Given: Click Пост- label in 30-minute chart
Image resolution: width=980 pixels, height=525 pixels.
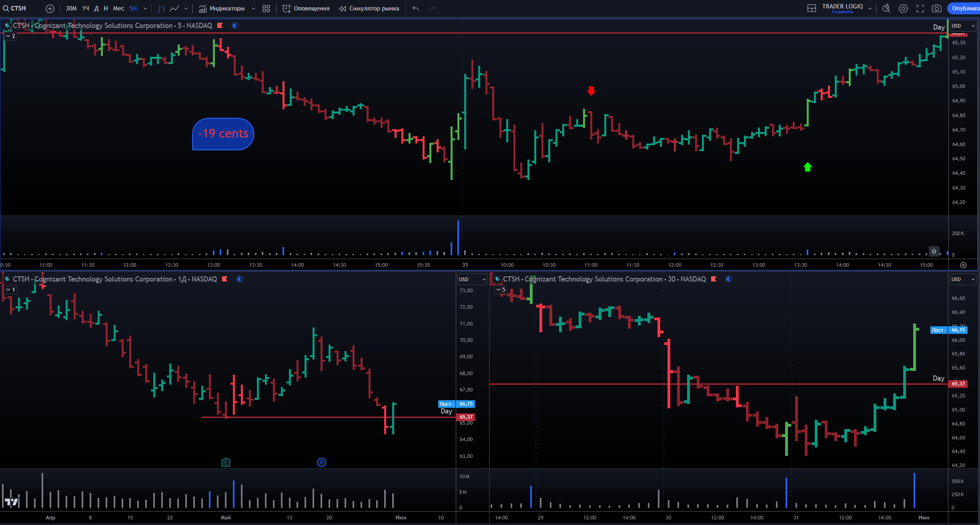Looking at the screenshot, I should click(938, 330).
